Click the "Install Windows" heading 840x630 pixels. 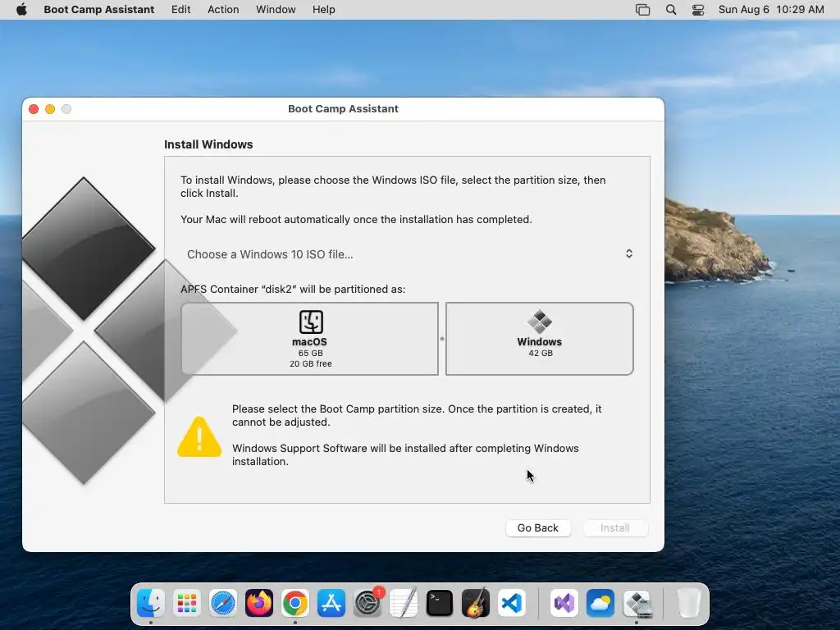point(208,144)
